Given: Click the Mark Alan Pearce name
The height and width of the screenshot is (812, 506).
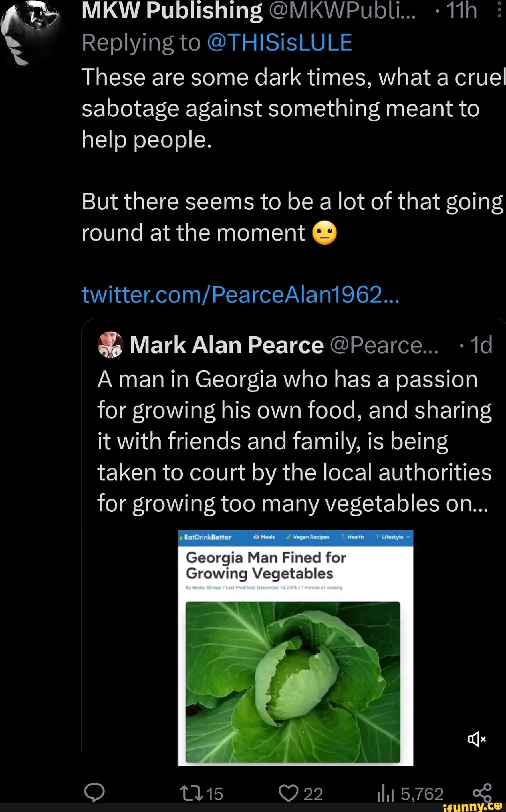Looking at the screenshot, I should pos(226,345).
